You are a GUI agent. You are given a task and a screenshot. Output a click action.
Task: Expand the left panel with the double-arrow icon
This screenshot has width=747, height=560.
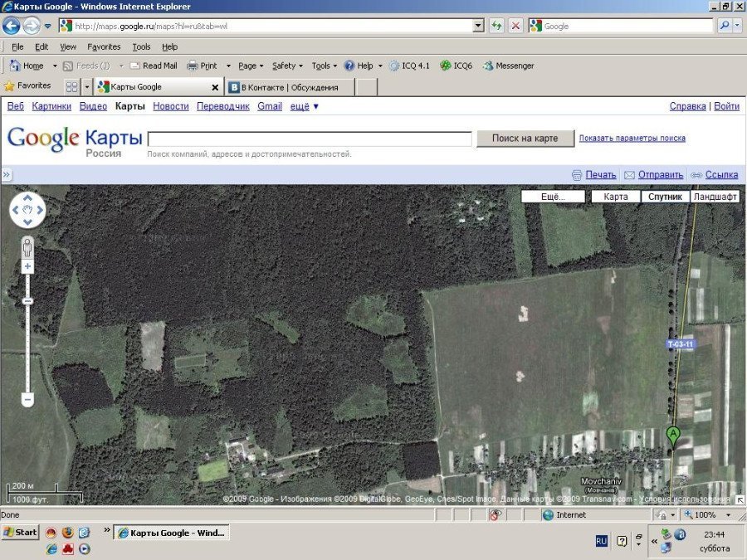(6, 175)
